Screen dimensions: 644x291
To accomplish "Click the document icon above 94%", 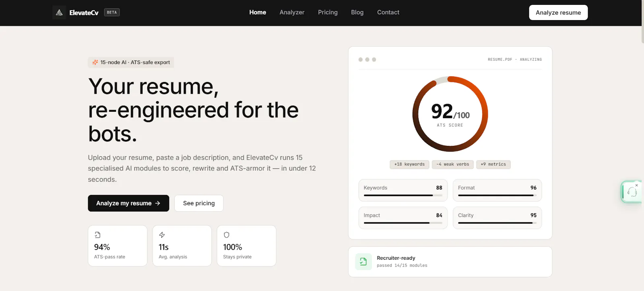I will [x=97, y=235].
